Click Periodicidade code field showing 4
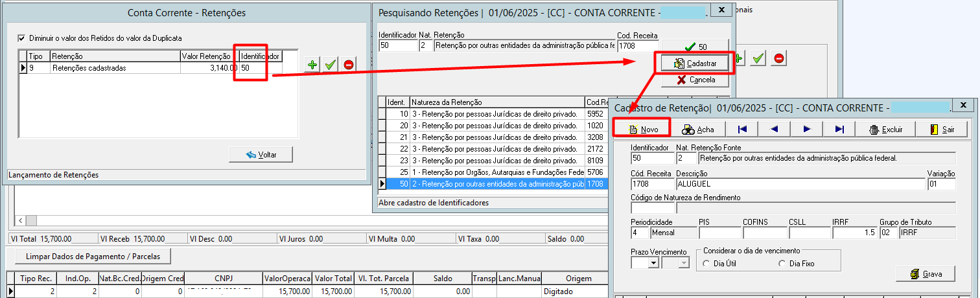 click(640, 232)
